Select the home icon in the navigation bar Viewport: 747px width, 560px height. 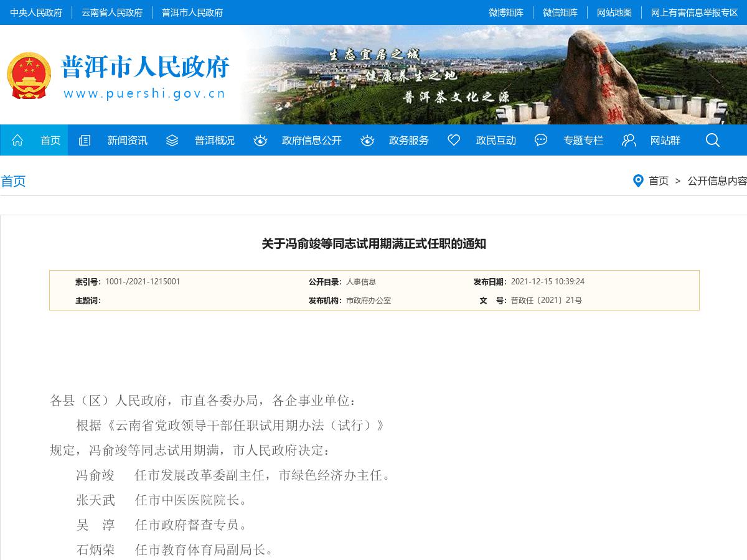point(17,140)
